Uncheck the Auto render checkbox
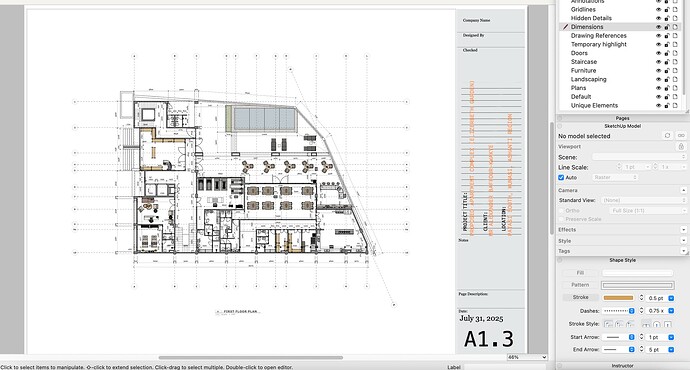This screenshot has width=690, height=370. pyautogui.click(x=561, y=178)
